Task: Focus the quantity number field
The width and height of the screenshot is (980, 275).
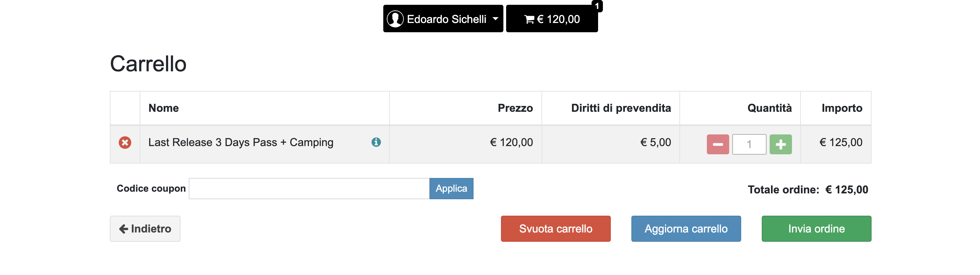Action: [749, 145]
